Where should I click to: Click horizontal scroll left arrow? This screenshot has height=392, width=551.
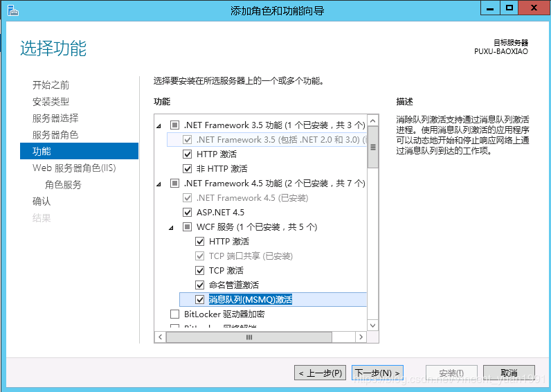160,337
